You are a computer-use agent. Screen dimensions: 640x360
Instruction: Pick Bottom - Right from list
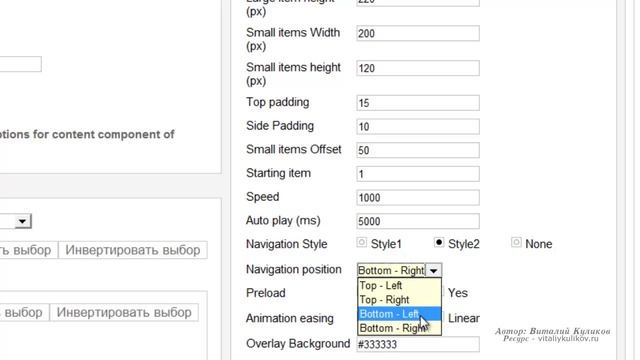399,328
